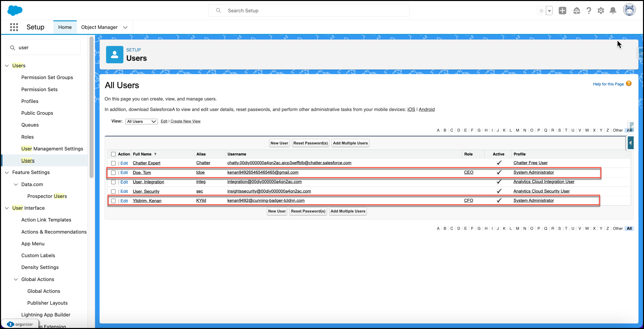This screenshot has height=329, width=644.
Task: Open the notifications bell
Action: pos(613,11)
